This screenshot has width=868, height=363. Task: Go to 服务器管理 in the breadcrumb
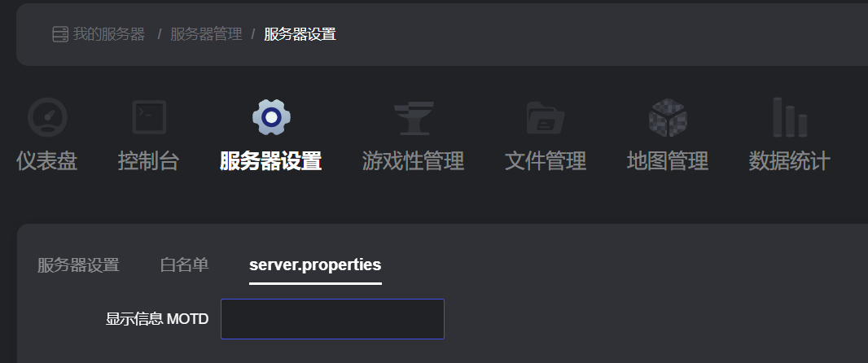206,34
